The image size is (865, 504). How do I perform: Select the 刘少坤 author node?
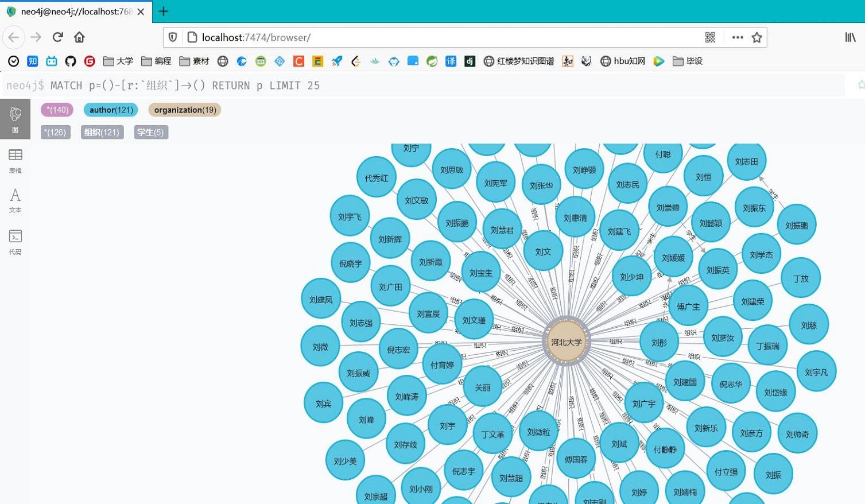[x=632, y=276]
